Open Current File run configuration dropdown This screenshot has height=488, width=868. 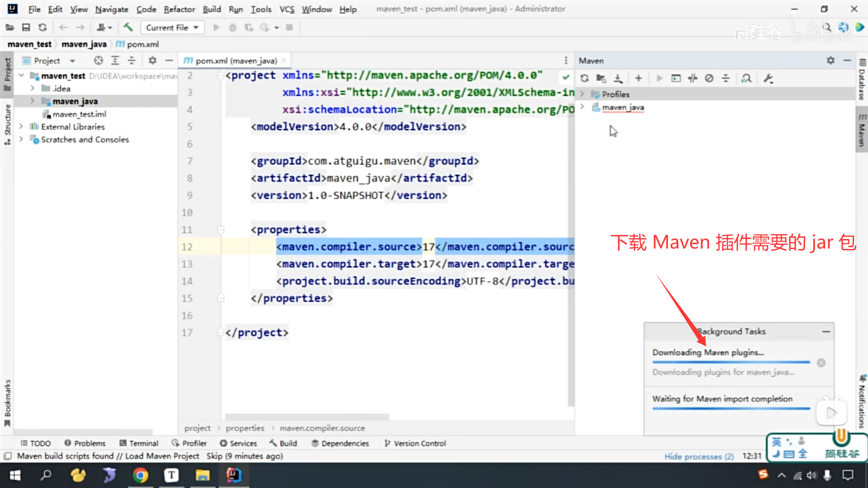click(x=172, y=28)
